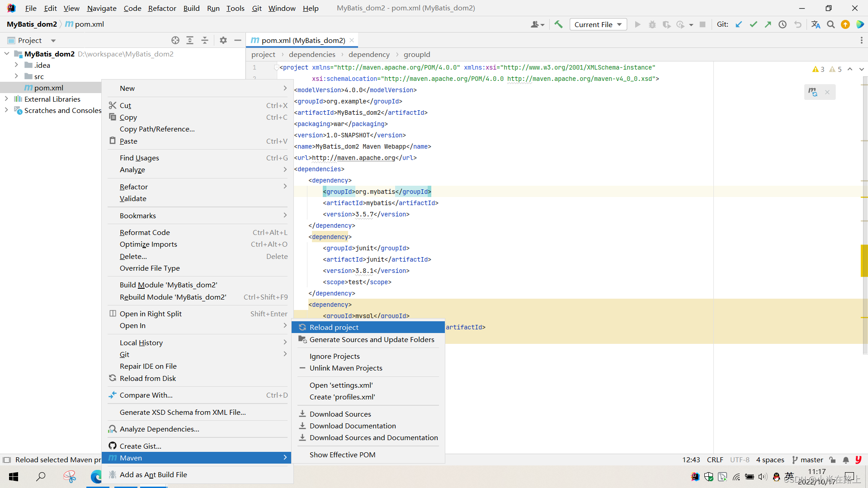Click the Build project hammer icon
868x488 pixels.
[x=558, y=24]
